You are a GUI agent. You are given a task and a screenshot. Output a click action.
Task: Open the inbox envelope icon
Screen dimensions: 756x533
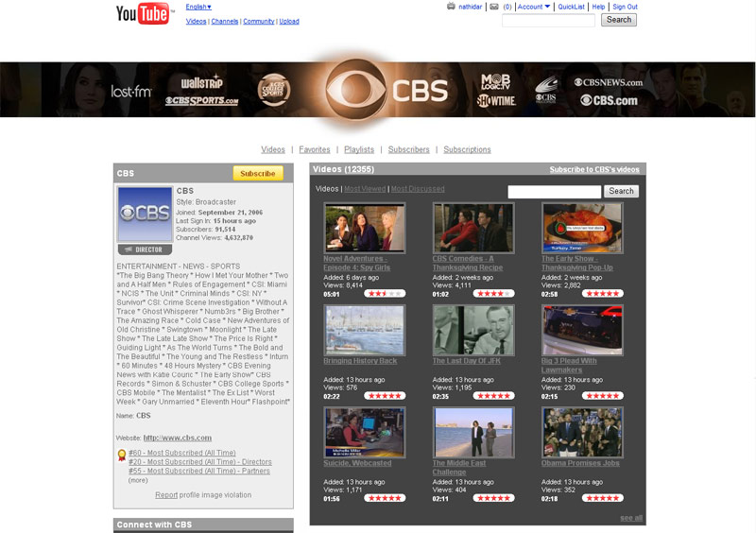click(x=494, y=7)
